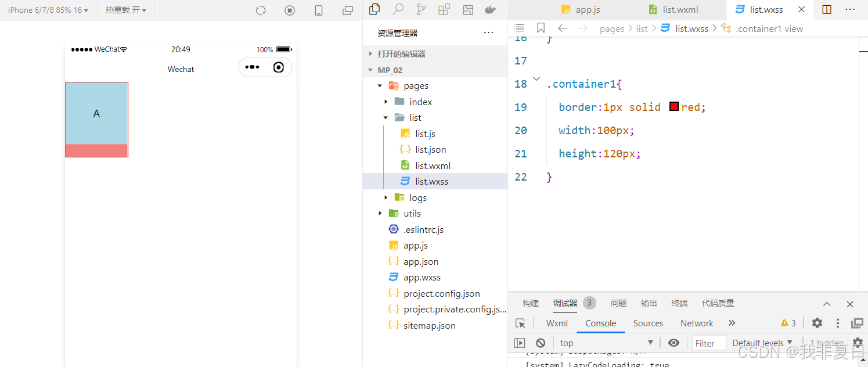Show more devtools tabs chevron

coord(732,323)
